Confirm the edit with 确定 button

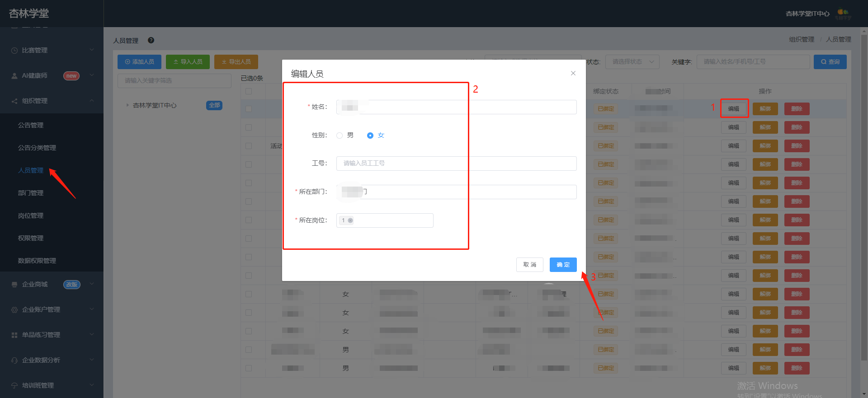(x=563, y=265)
